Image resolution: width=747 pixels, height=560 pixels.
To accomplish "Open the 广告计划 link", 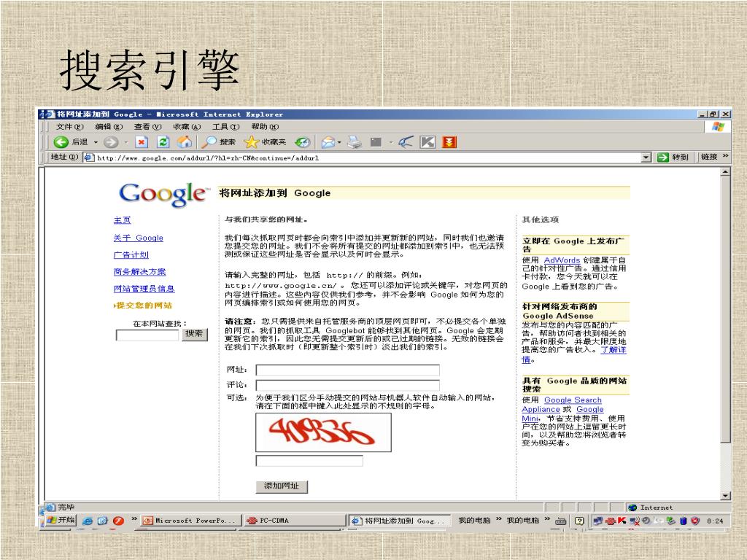I will coord(131,254).
